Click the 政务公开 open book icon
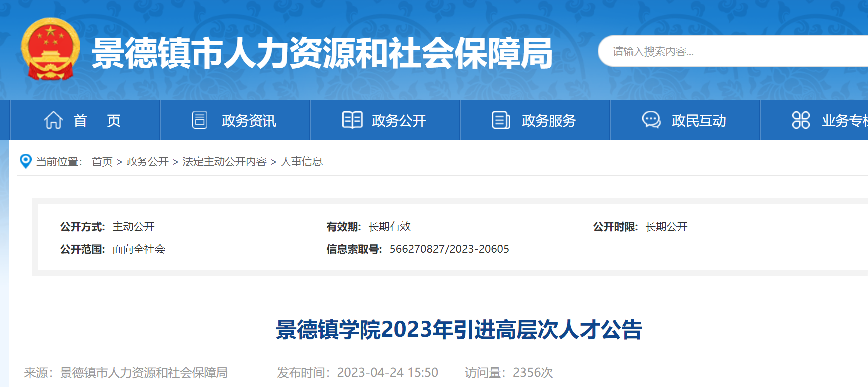 pyautogui.click(x=352, y=120)
